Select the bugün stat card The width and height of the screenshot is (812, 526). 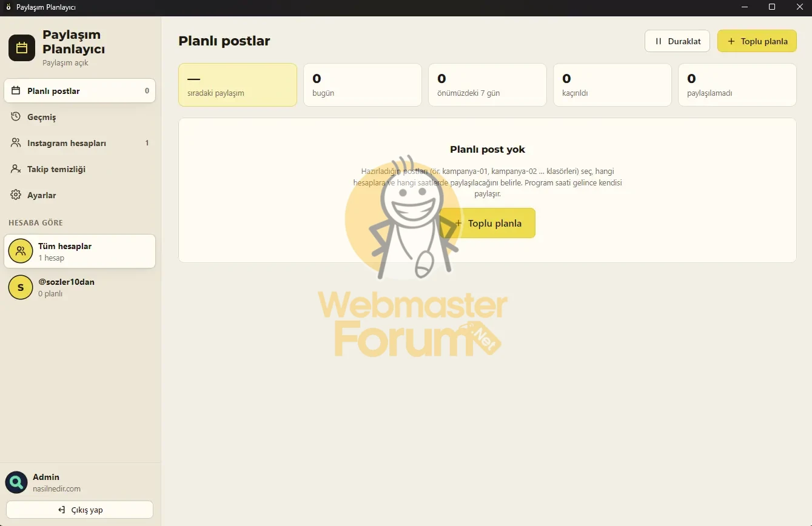363,85
